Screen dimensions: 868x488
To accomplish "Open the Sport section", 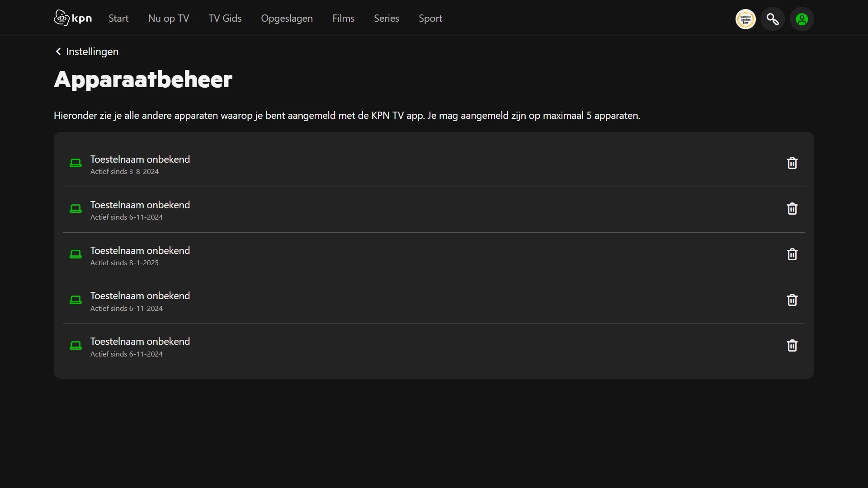I will pos(430,19).
